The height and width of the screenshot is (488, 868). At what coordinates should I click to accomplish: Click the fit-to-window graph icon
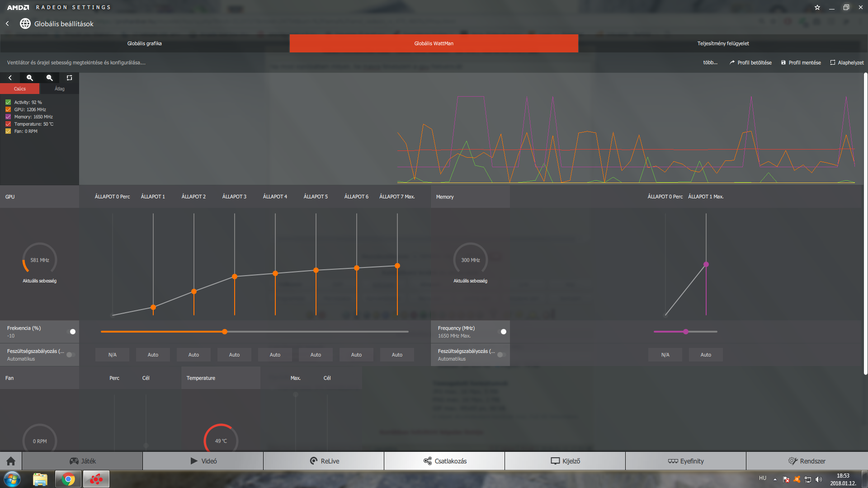coord(69,78)
